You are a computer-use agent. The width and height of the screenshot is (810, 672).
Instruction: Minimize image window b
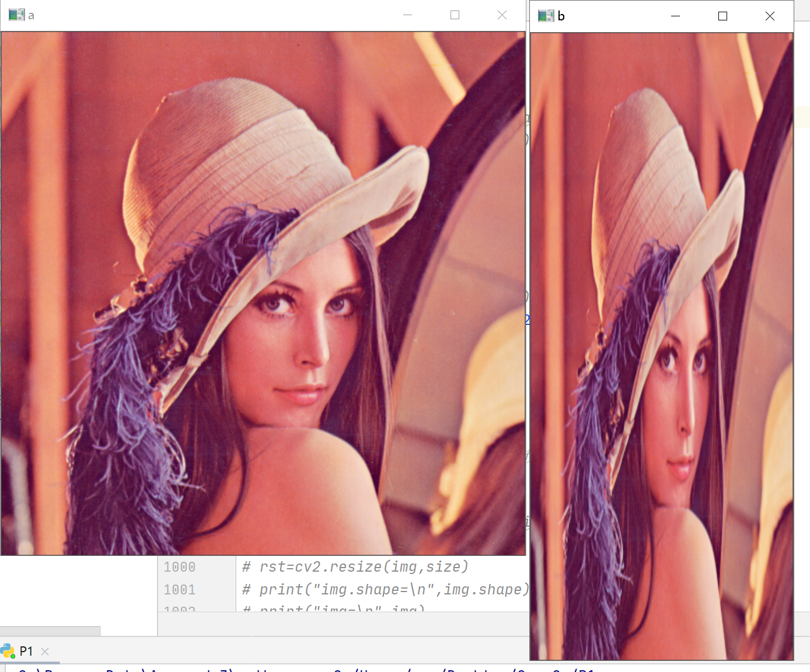675,16
